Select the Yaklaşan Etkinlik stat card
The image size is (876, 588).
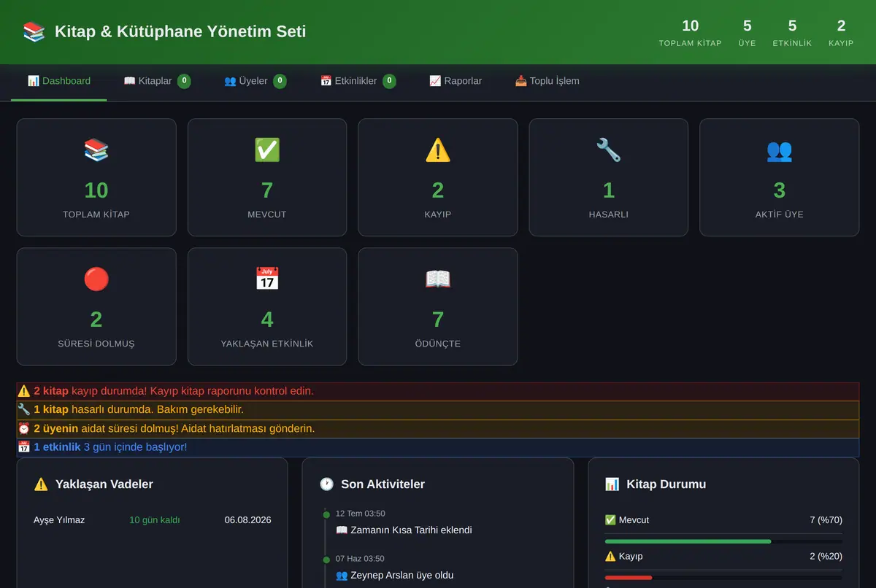click(267, 306)
